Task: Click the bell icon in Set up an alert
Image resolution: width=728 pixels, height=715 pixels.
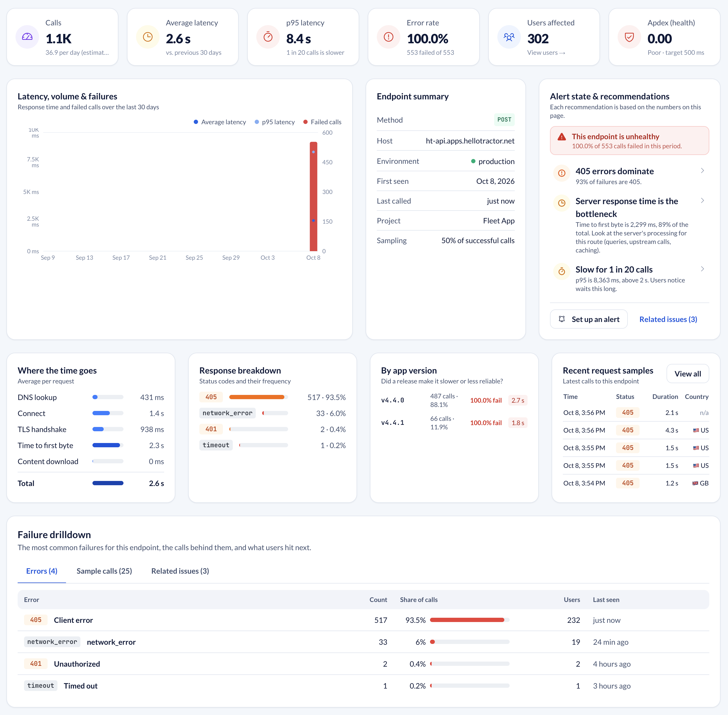Action: pos(562,319)
